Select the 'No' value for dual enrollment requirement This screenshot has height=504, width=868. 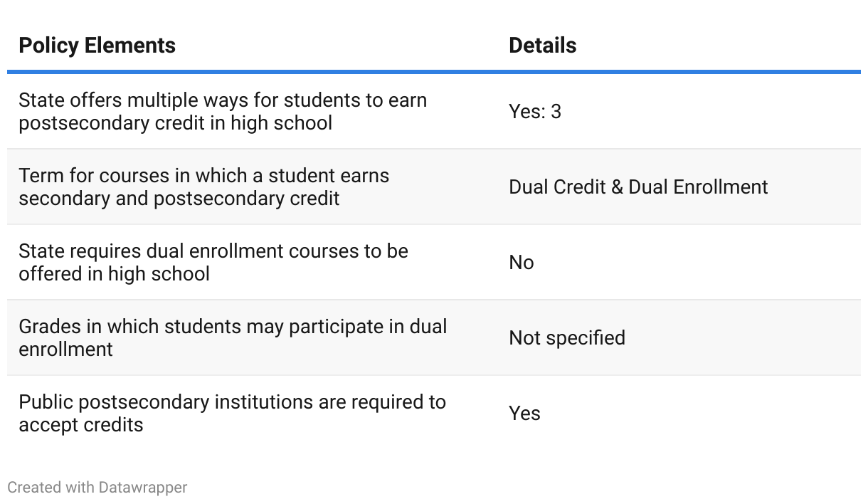point(522,263)
